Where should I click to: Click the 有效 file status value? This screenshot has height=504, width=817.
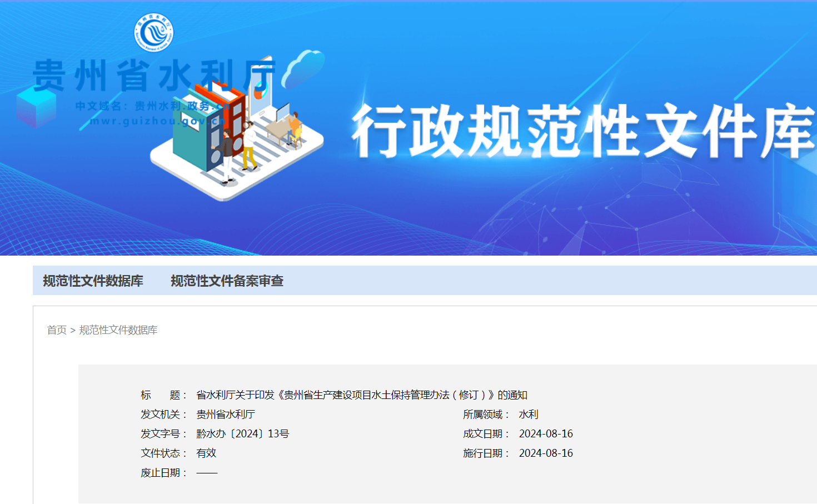click(206, 453)
